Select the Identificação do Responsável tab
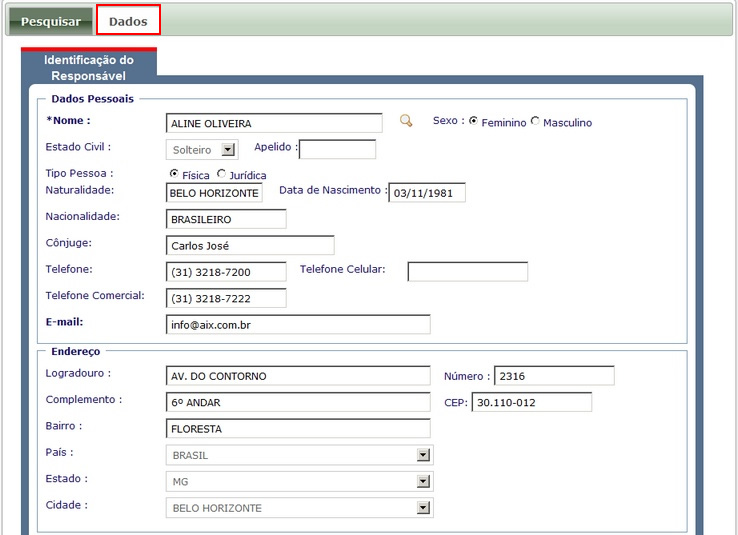Screen dimensions: 738x535 [89, 67]
